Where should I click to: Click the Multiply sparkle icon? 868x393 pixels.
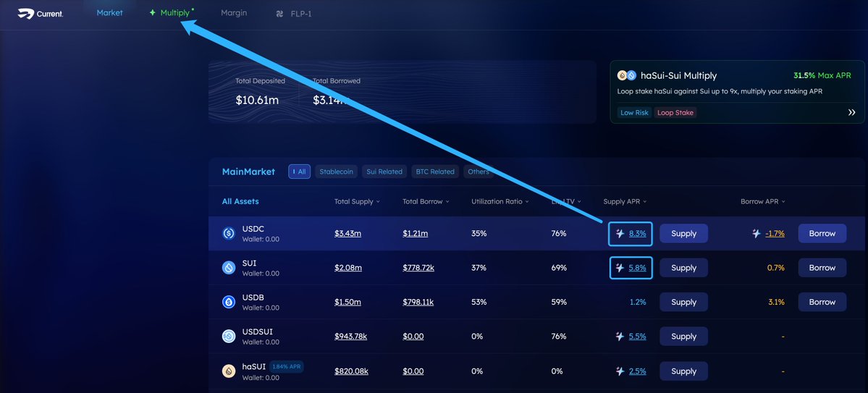pyautogui.click(x=153, y=13)
